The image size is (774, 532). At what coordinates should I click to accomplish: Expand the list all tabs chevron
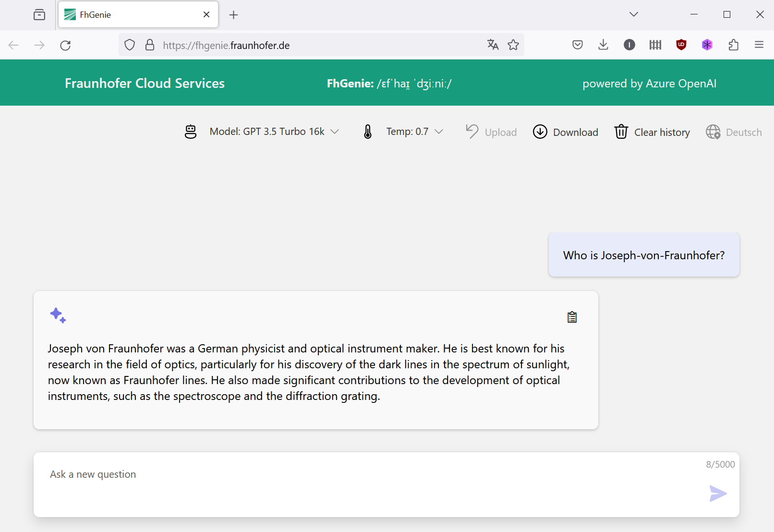[x=633, y=14]
